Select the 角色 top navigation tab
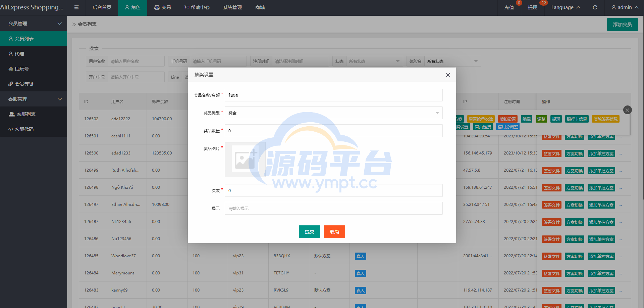This screenshot has width=644, height=308. tap(132, 7)
